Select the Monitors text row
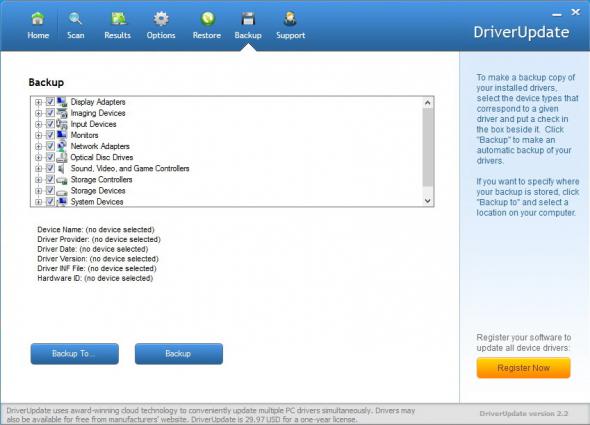Image resolution: width=590 pixels, height=425 pixels. (x=84, y=135)
